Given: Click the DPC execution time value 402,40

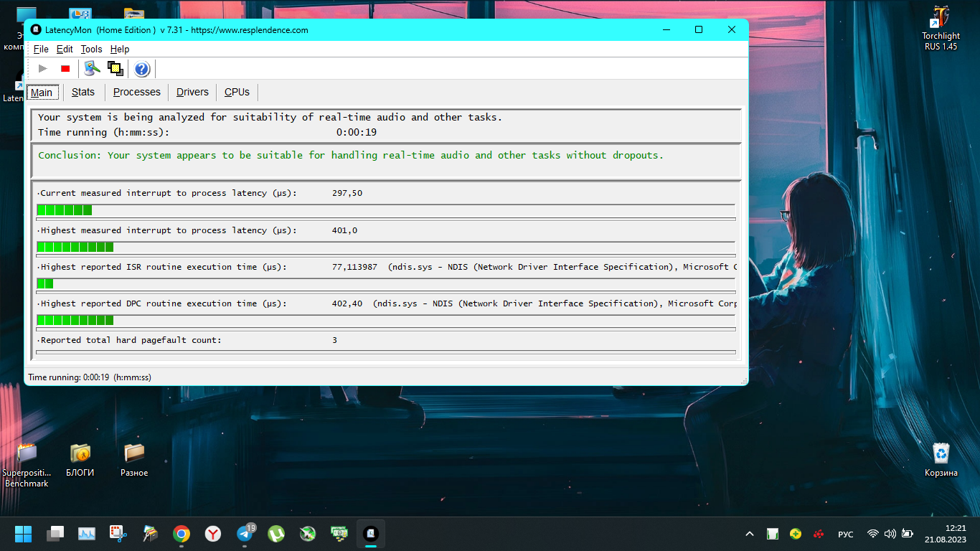Looking at the screenshot, I should pyautogui.click(x=347, y=303).
